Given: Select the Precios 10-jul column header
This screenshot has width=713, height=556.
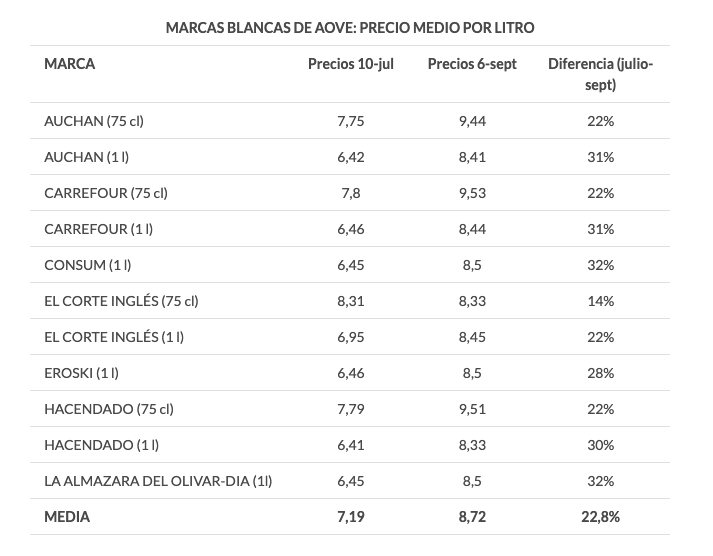Looking at the screenshot, I should pos(349,64).
